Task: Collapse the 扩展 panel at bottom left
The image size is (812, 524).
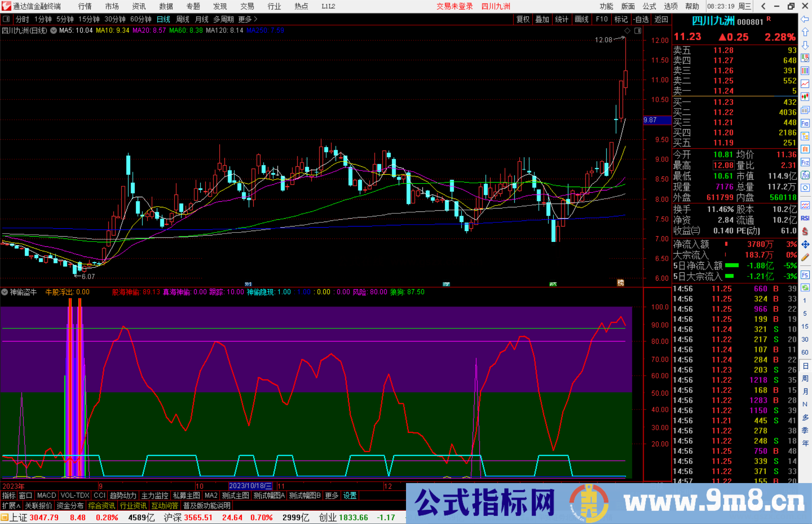Action: point(11,506)
